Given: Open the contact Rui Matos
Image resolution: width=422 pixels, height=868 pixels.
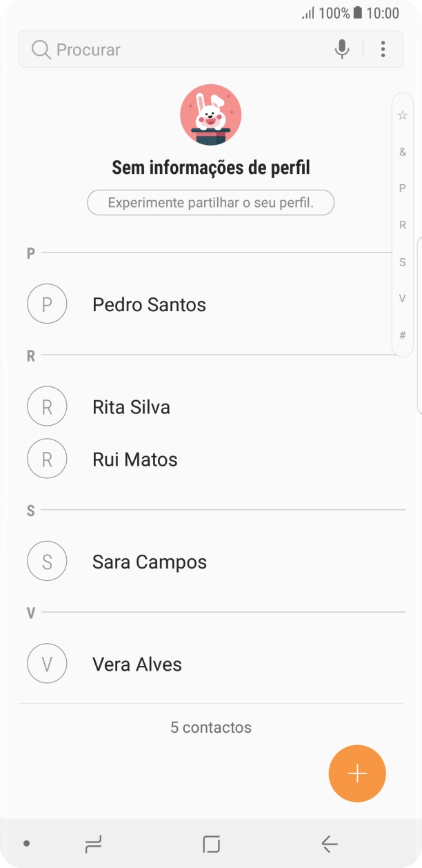Looking at the screenshot, I should point(135,458).
